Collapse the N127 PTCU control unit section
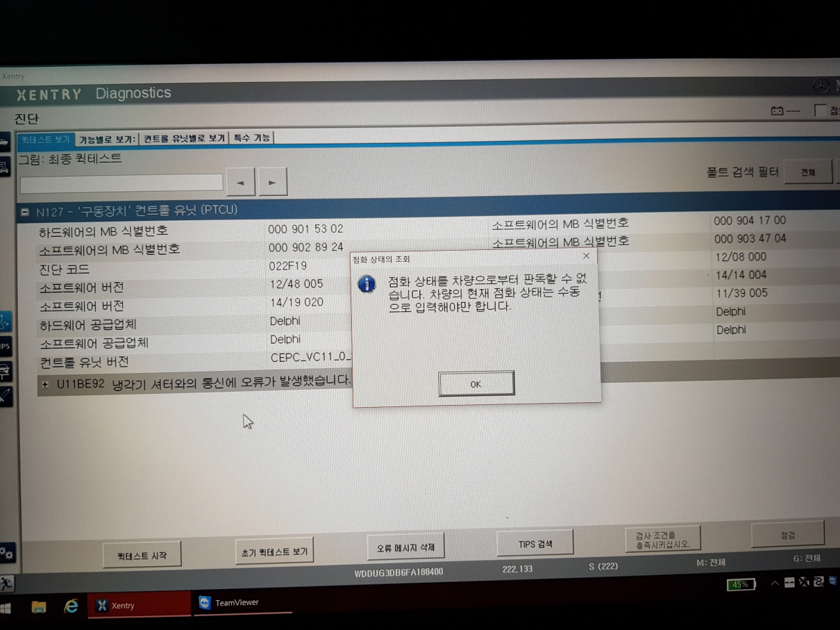The width and height of the screenshot is (840, 630). [x=24, y=211]
